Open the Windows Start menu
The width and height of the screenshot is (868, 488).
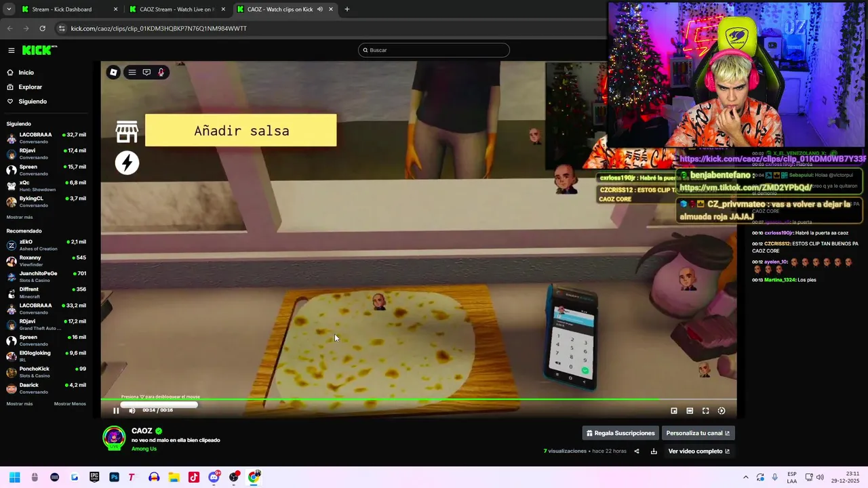tap(15, 477)
